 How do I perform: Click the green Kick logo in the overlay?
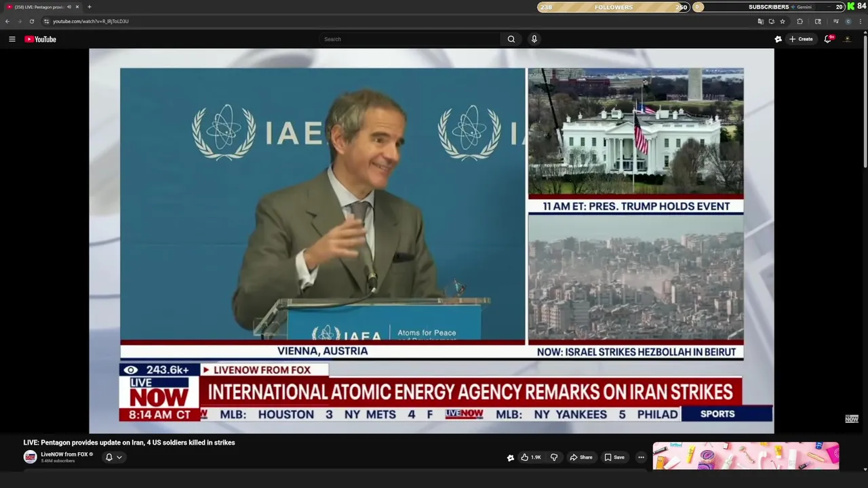(851, 6)
